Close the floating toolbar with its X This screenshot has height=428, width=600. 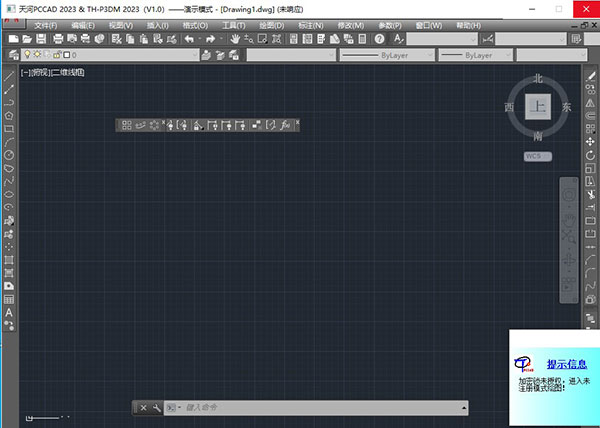pyautogui.click(x=297, y=122)
